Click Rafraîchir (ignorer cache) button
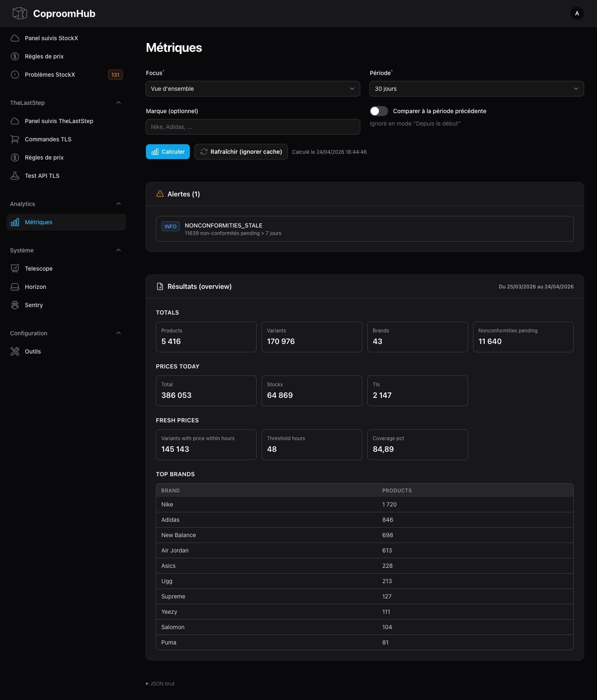Screen dimensions: 597x700 (241, 152)
